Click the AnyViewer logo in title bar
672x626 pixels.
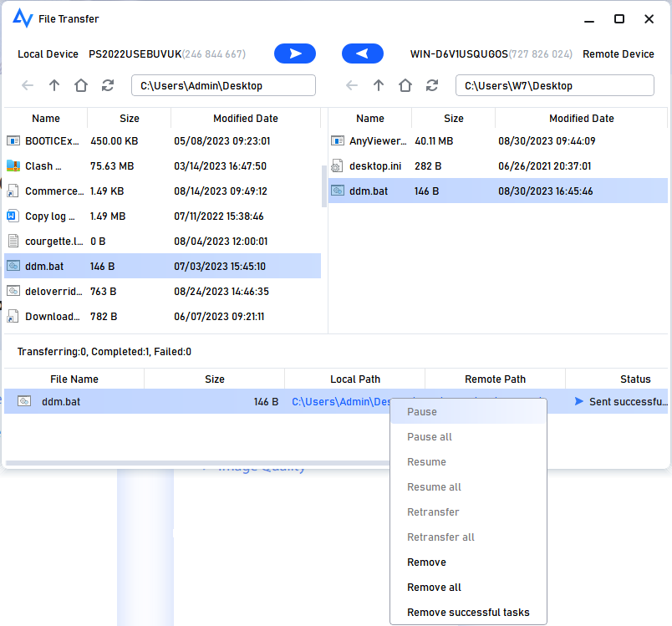coord(23,18)
